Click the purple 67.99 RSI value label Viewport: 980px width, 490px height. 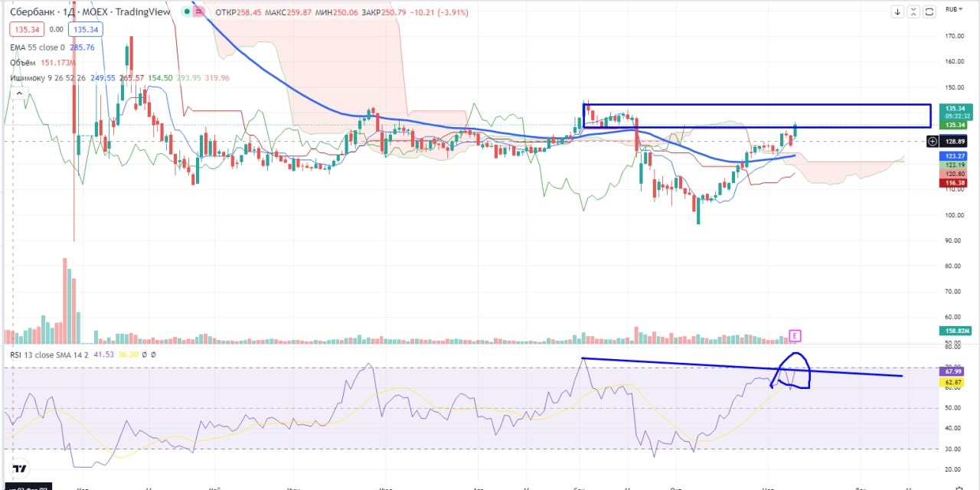coord(954,371)
